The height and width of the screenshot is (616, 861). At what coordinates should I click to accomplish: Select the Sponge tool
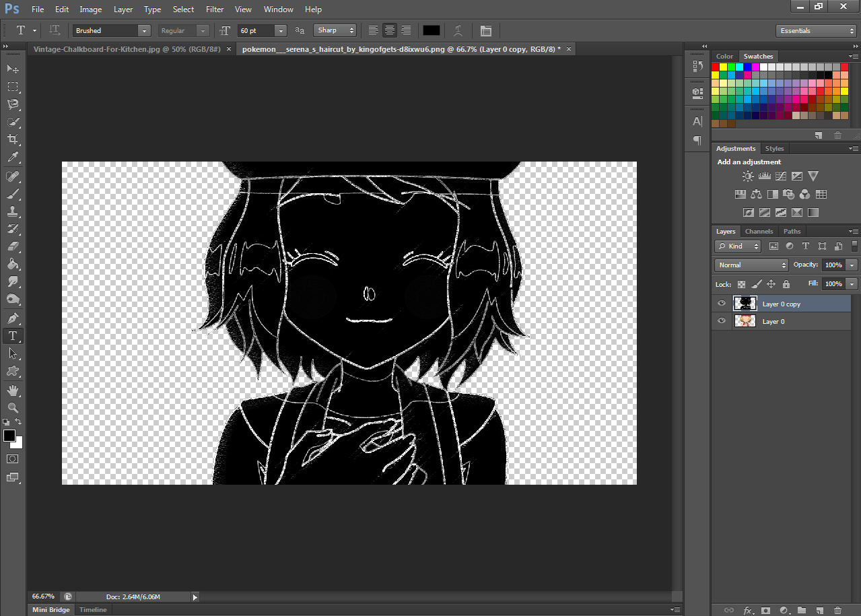pos(13,299)
